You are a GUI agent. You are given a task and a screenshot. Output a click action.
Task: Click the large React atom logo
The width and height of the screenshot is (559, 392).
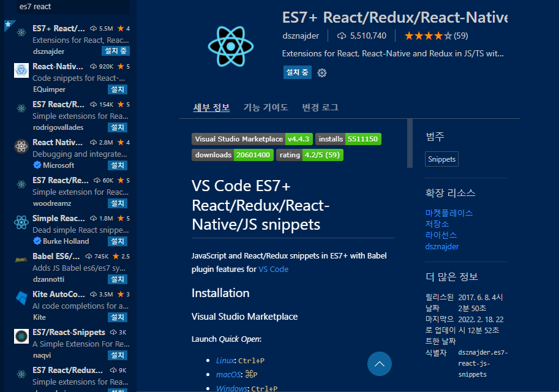pos(231,47)
